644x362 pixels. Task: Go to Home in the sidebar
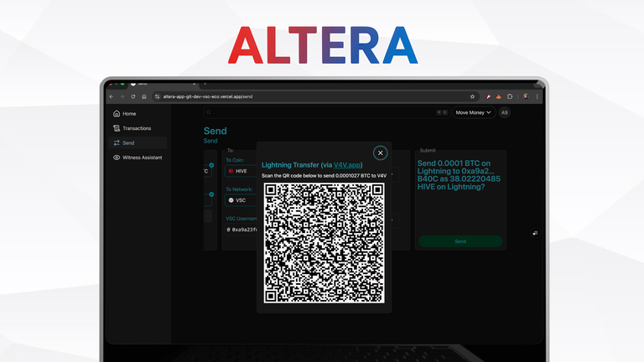pos(138,114)
